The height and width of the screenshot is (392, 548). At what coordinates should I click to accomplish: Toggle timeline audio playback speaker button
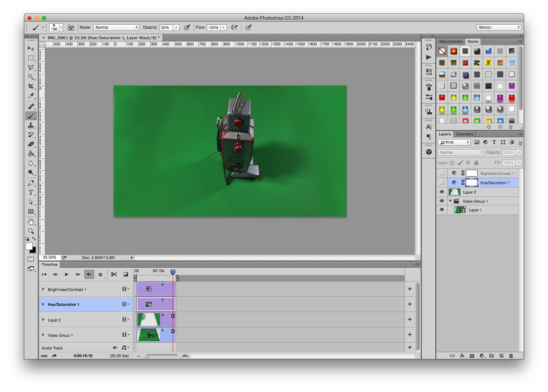click(89, 274)
